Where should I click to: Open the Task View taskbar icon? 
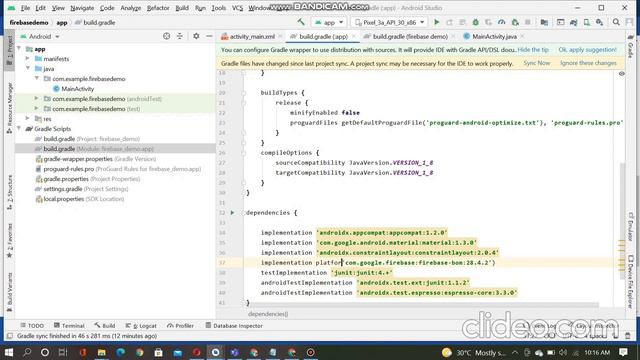tap(63, 352)
